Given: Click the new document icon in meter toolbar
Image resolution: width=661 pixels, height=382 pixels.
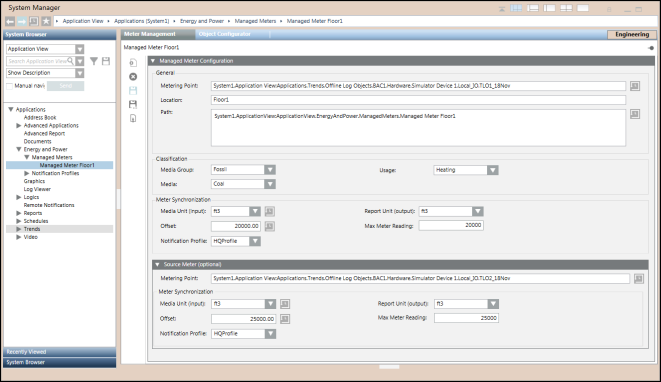Looking at the screenshot, I should tap(133, 63).
